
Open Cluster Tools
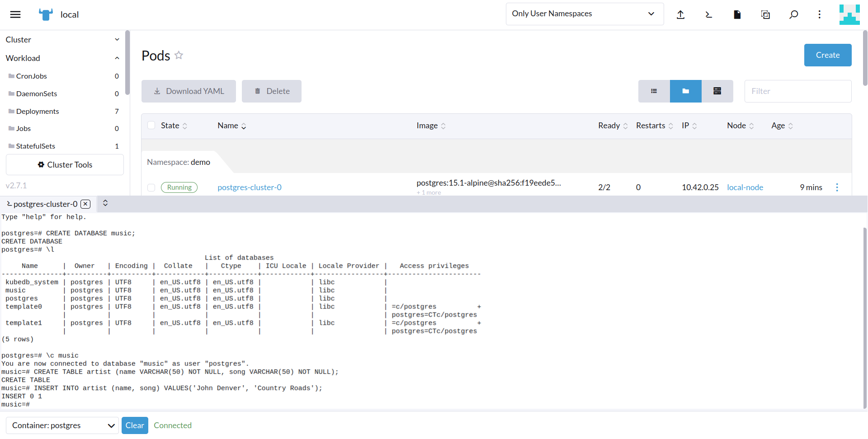64,164
